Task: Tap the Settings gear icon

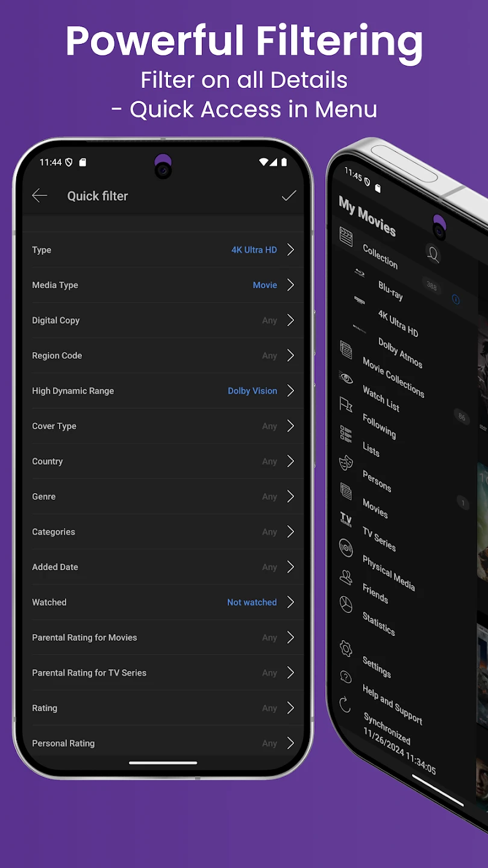Action: [x=346, y=648]
